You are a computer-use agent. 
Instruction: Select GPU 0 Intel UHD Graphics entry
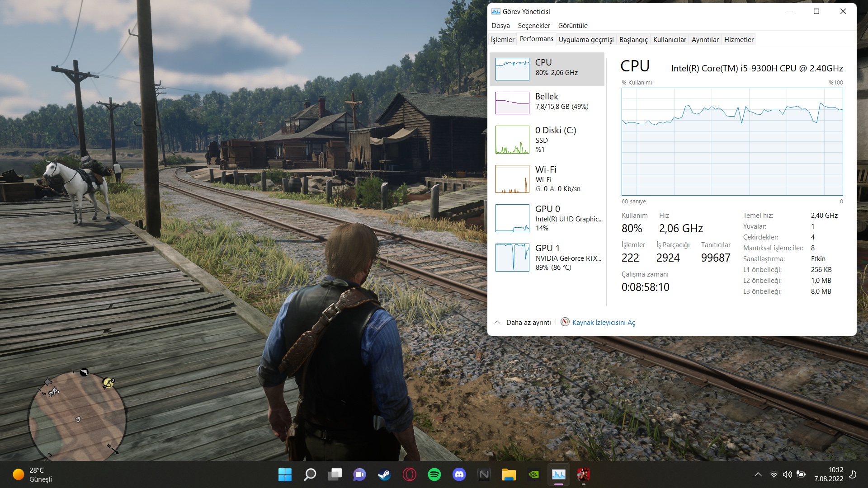pos(546,218)
